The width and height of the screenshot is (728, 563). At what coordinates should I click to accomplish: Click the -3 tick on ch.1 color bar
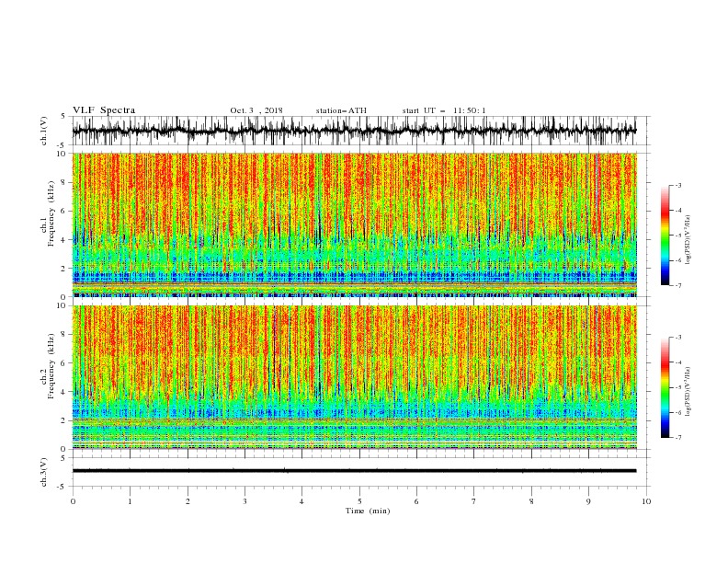coord(678,185)
